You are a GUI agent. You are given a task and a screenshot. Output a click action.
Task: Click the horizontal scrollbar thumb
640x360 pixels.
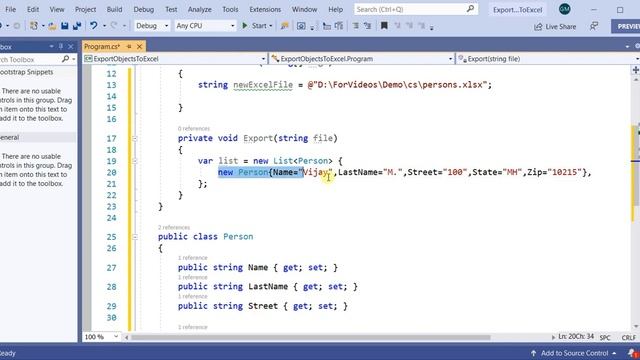[x=310, y=338]
